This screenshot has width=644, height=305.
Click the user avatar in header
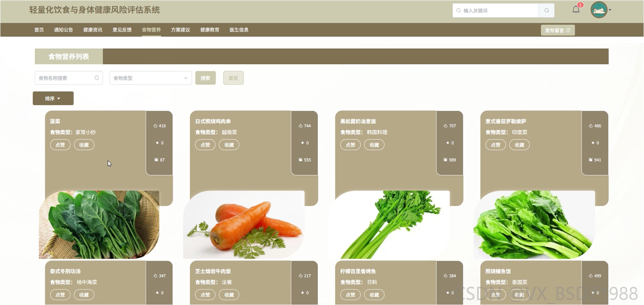click(599, 10)
